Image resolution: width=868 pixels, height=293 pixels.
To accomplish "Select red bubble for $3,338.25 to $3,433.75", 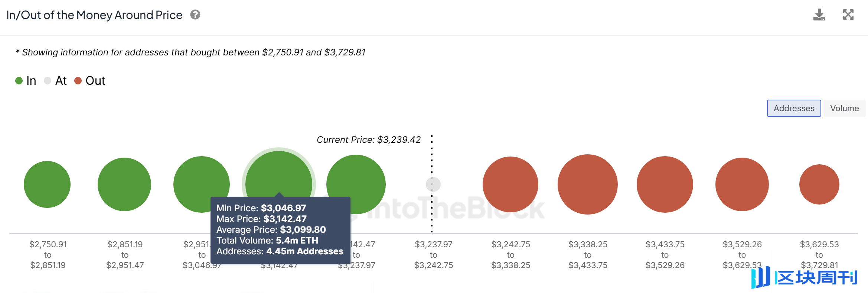I will [588, 184].
